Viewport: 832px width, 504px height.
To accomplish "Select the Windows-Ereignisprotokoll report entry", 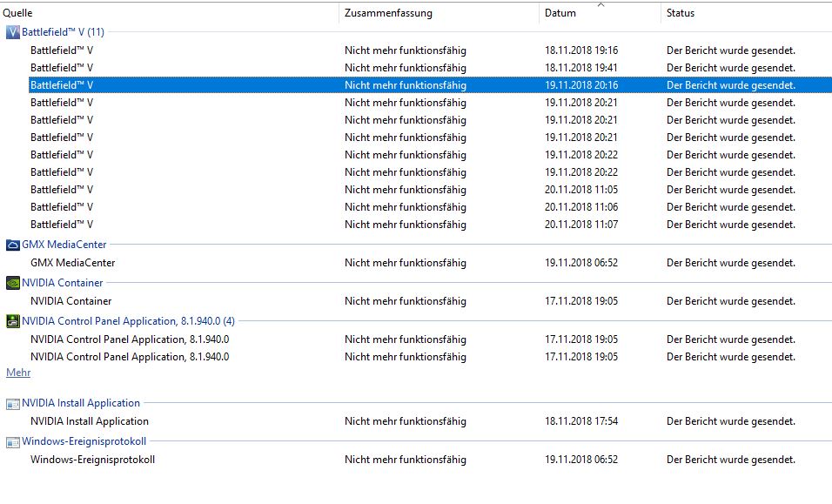I will (x=430, y=460).
